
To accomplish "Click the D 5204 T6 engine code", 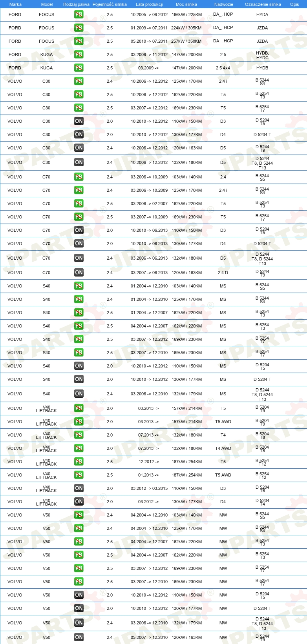I will 262,489.
